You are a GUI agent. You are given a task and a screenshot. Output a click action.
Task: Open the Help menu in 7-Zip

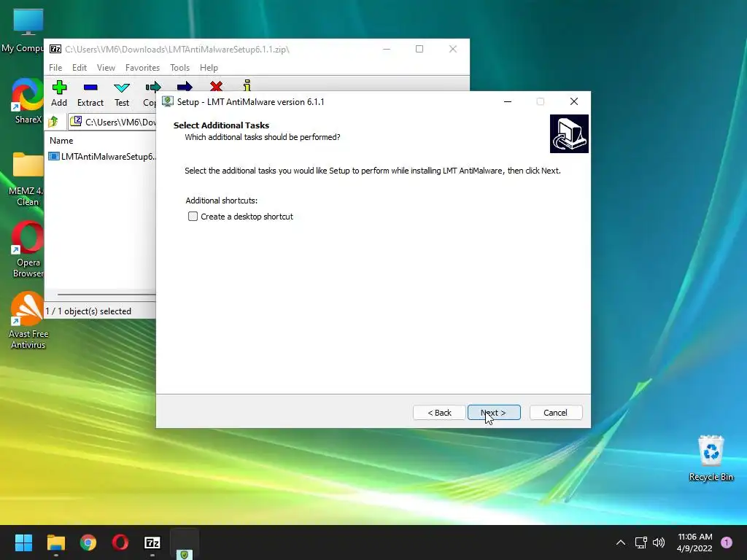coord(209,68)
